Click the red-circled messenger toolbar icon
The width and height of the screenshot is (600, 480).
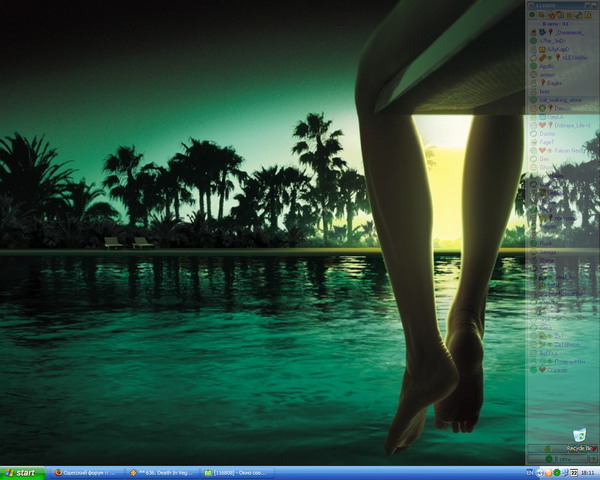point(551,15)
